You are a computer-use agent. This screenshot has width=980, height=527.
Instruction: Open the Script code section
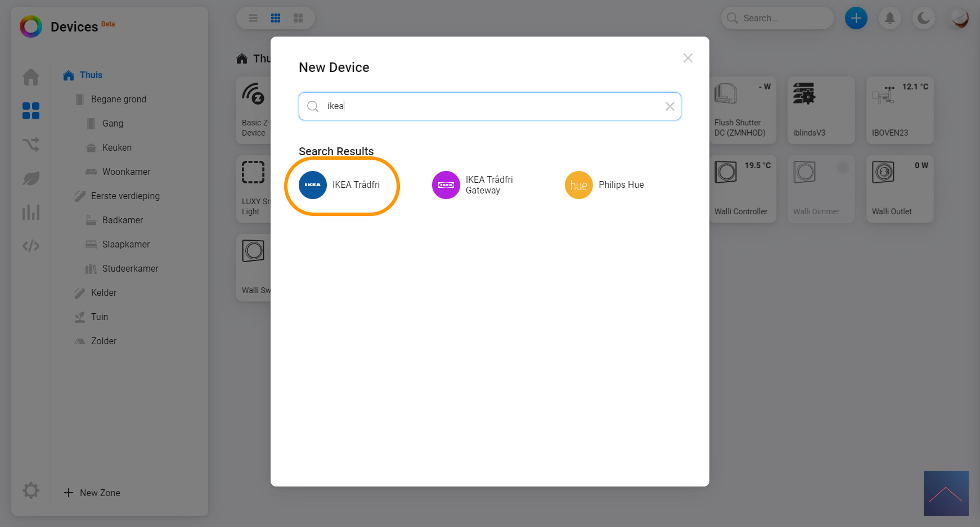tap(31, 246)
